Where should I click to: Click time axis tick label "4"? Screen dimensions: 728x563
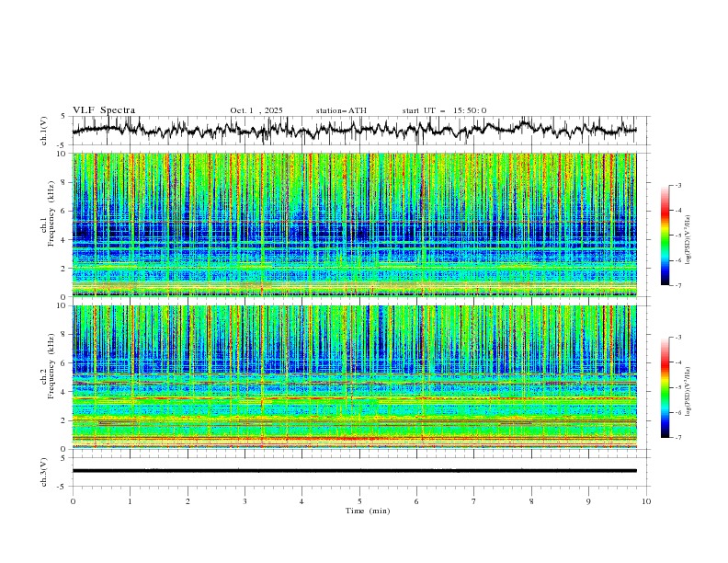point(301,501)
